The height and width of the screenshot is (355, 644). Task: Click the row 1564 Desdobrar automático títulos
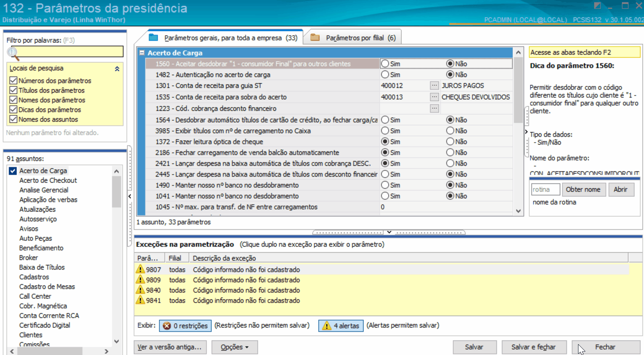pyautogui.click(x=329, y=120)
